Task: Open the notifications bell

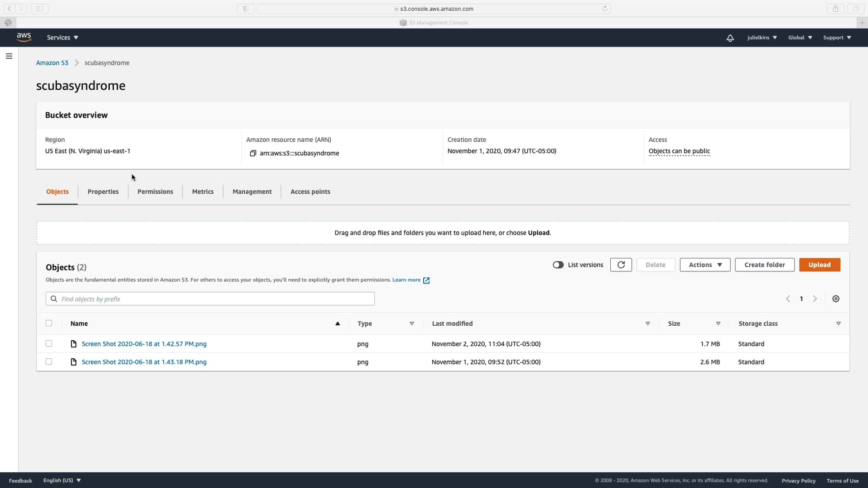Action: click(x=730, y=38)
